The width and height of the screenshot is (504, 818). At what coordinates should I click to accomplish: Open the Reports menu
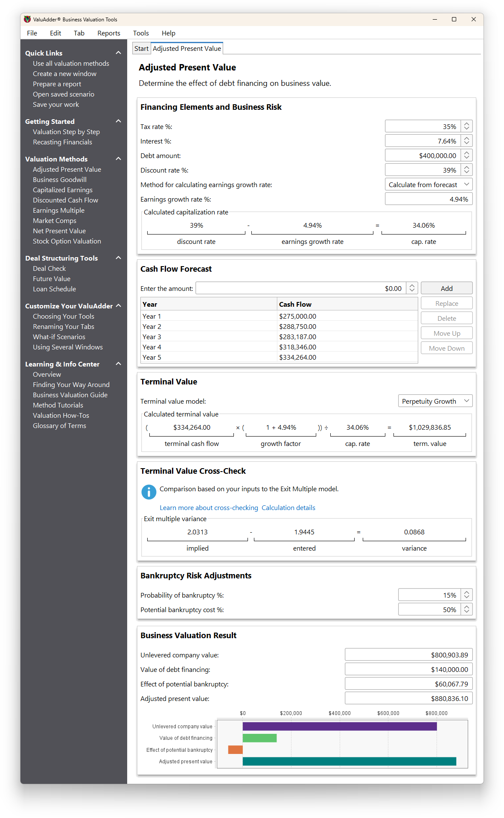tap(109, 33)
